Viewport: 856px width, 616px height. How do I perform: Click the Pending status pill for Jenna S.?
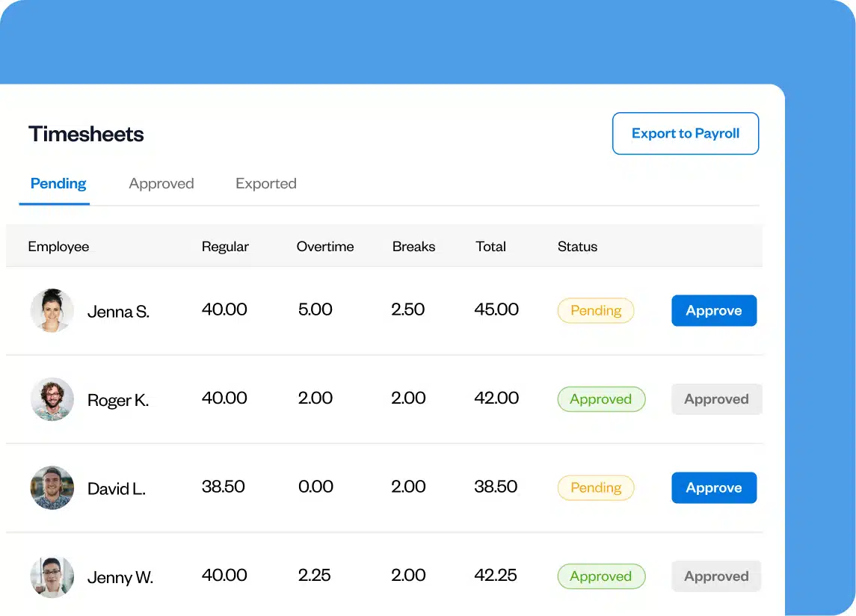pyautogui.click(x=596, y=309)
